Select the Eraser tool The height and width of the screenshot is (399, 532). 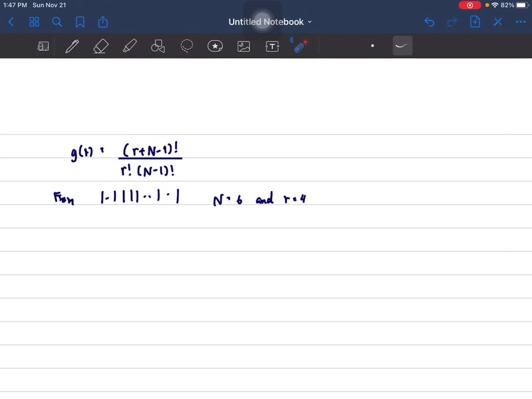click(x=100, y=46)
